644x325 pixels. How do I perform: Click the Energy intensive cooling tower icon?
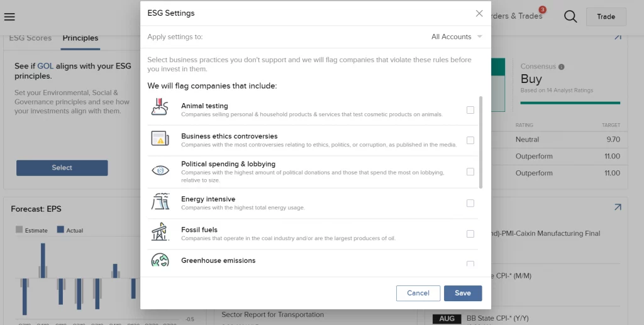[160, 202]
